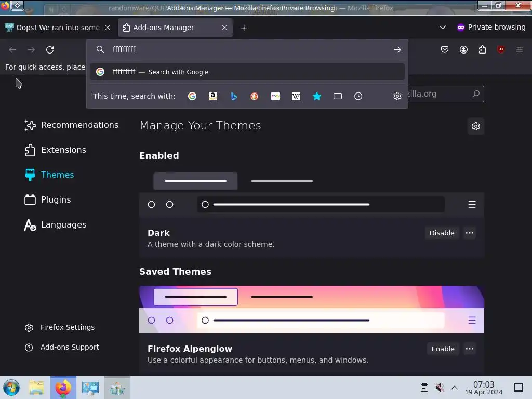The width and height of the screenshot is (532, 399).
Task: Search with DuckDuckGo one-off icon
Action: pyautogui.click(x=254, y=96)
